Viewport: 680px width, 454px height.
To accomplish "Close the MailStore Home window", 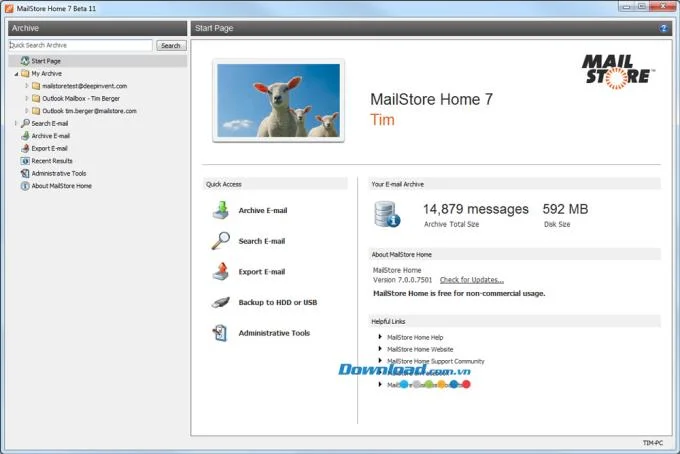I will [x=664, y=7].
